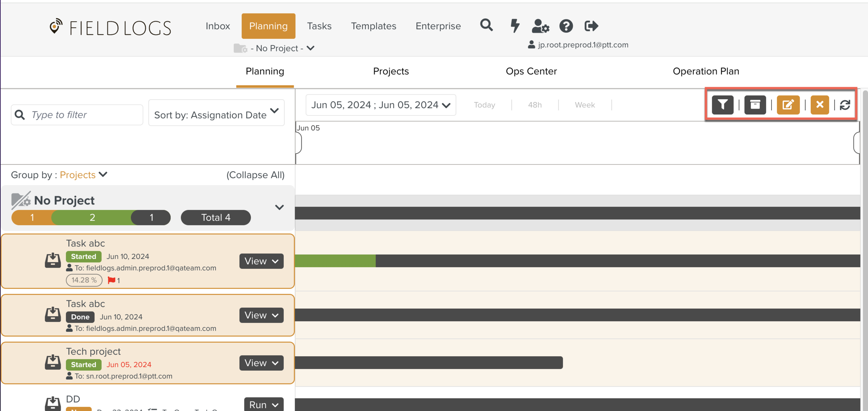Viewport: 868px width, 411px height.
Task: Collapse the No Project group chevron
Action: point(279,207)
